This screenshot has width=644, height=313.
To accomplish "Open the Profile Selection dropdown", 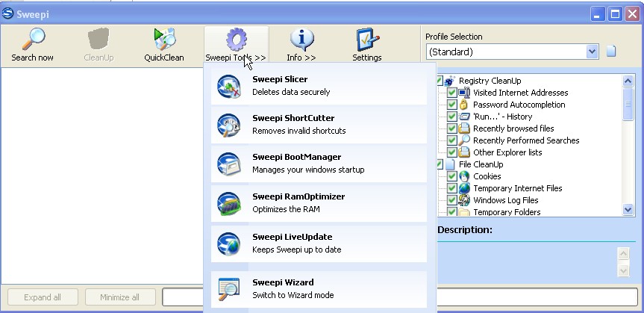I will coord(592,52).
